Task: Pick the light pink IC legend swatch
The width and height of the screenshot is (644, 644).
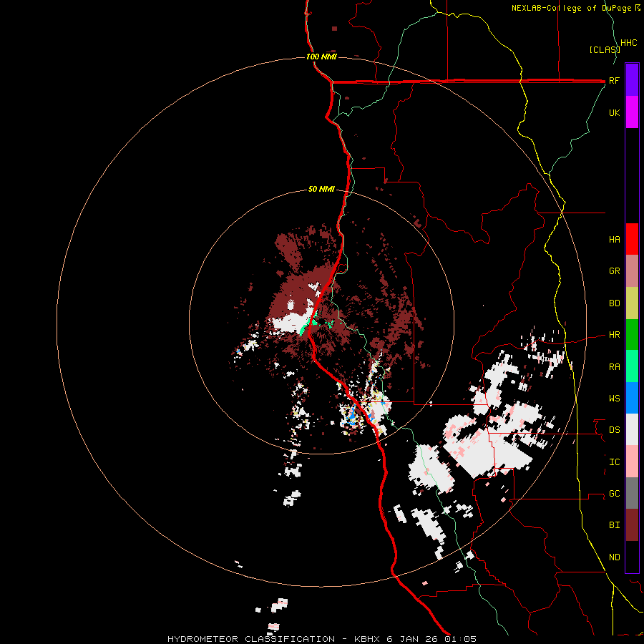Action: [x=632, y=462]
